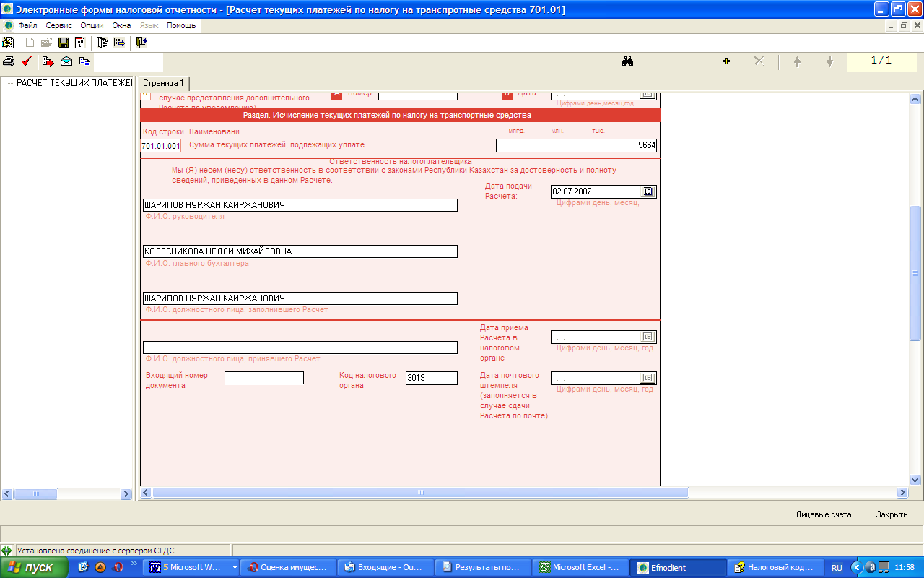
Task: Click the RU language indicator in tray
Action: click(x=837, y=568)
